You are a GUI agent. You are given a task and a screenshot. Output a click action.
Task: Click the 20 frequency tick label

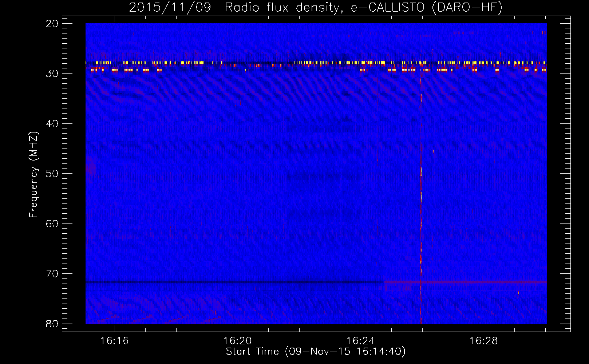pyautogui.click(x=52, y=24)
